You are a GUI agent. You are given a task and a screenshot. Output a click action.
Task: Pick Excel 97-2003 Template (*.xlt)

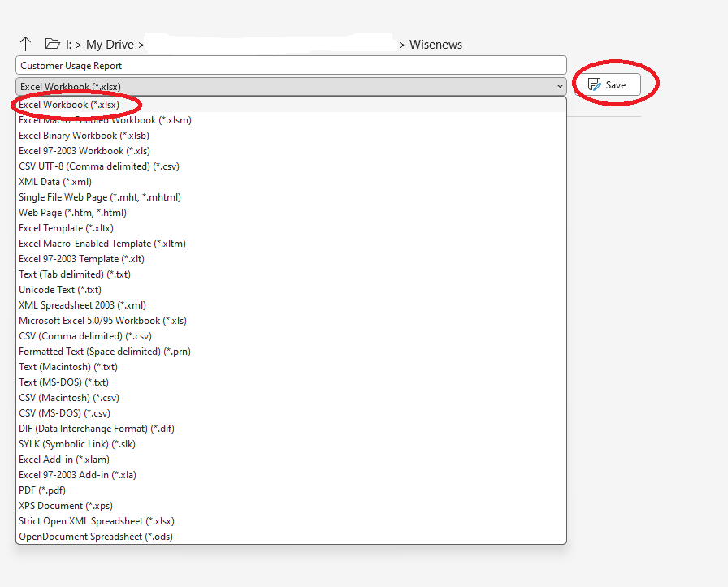[x=291, y=258]
